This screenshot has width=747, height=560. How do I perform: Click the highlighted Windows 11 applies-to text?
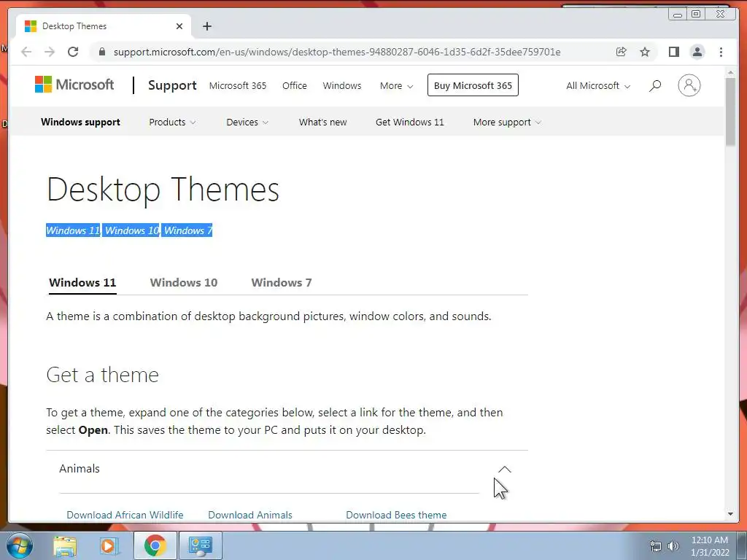[x=73, y=230]
